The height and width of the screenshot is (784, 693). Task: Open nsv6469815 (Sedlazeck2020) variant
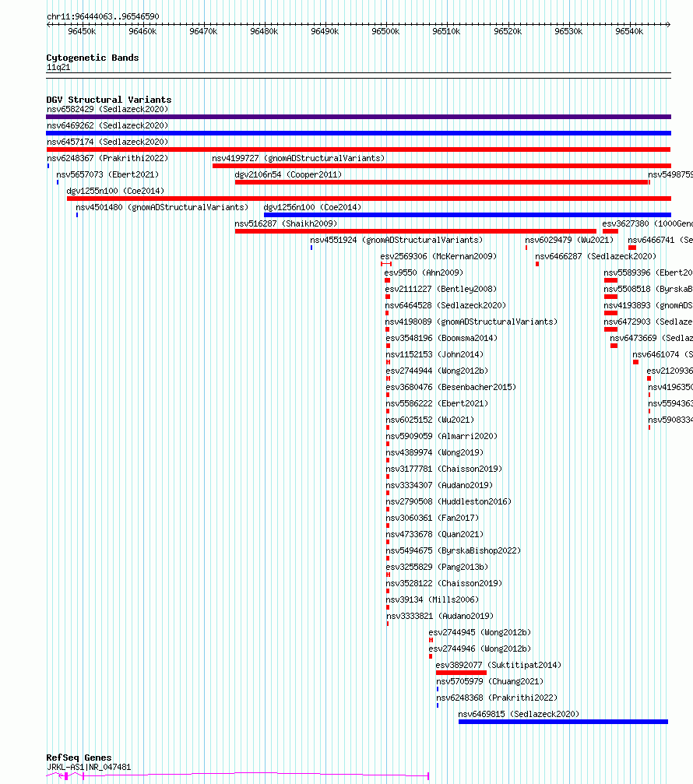click(519, 714)
